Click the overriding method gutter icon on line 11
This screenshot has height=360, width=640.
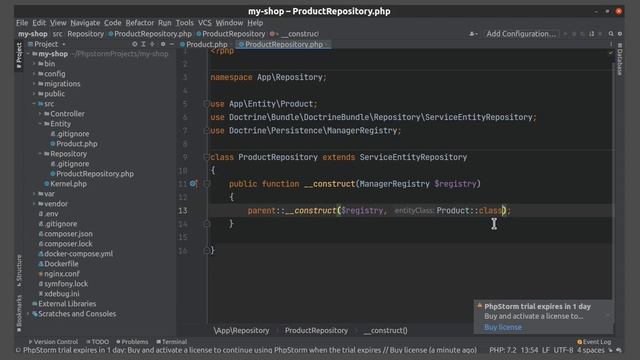193,184
